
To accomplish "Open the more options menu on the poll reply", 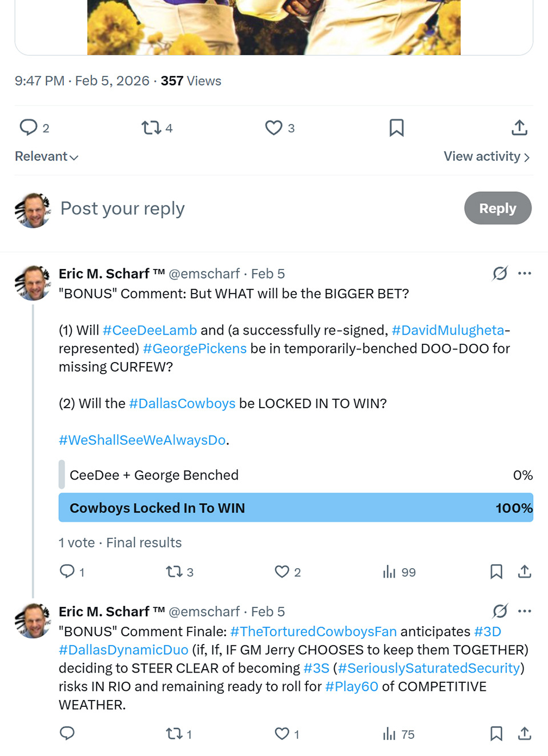I will pyautogui.click(x=525, y=274).
